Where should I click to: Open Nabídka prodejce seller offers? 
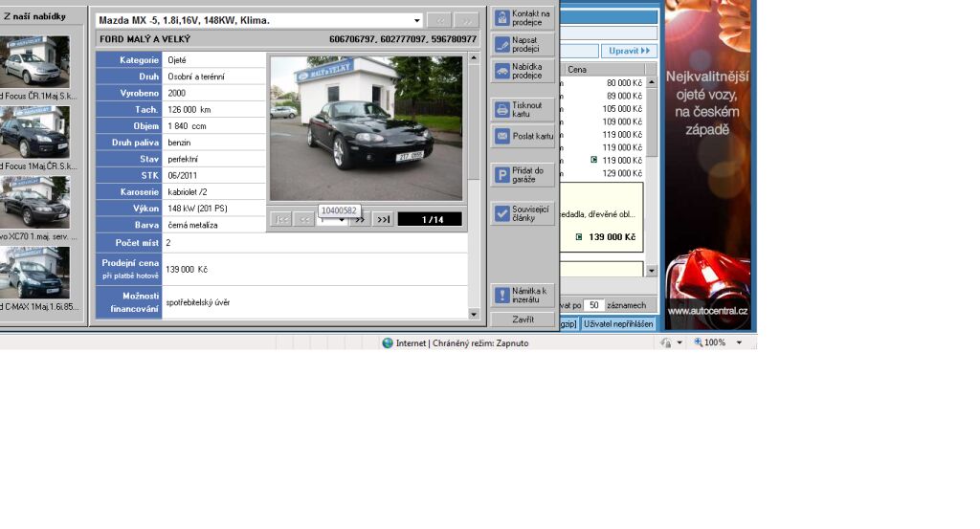point(523,71)
